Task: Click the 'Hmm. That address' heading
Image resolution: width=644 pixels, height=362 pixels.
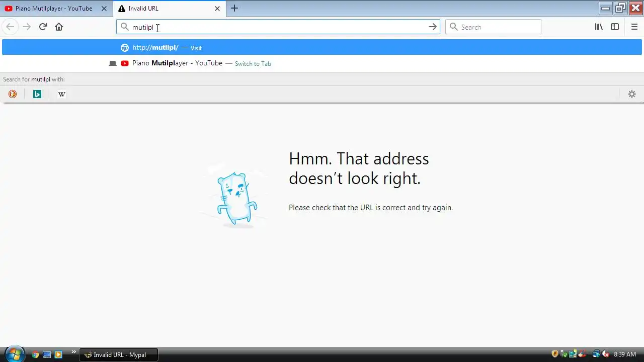Action: pos(359,168)
